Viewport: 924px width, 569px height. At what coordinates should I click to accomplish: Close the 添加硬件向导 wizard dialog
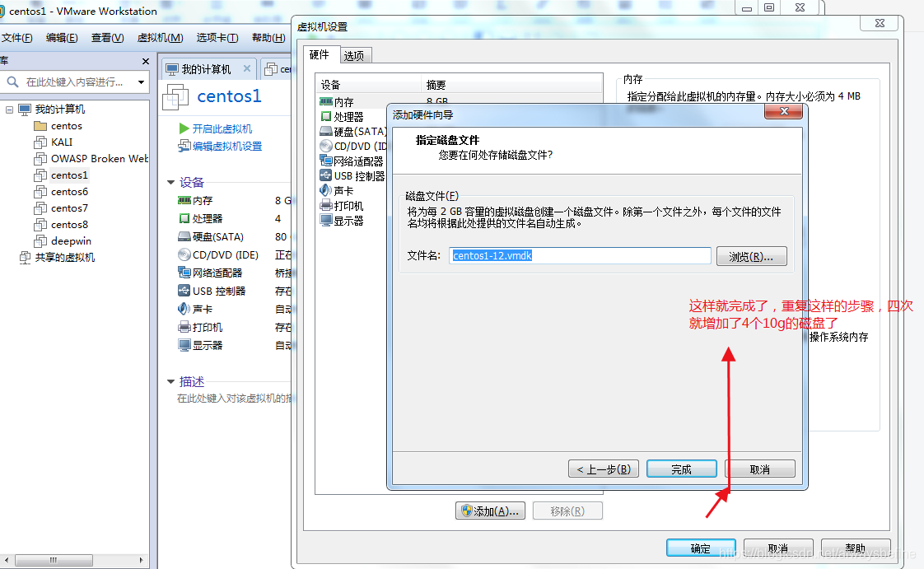click(x=784, y=111)
